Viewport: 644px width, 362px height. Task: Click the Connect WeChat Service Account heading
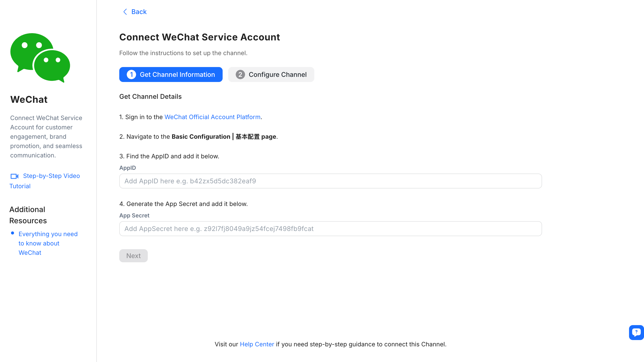pyautogui.click(x=199, y=37)
